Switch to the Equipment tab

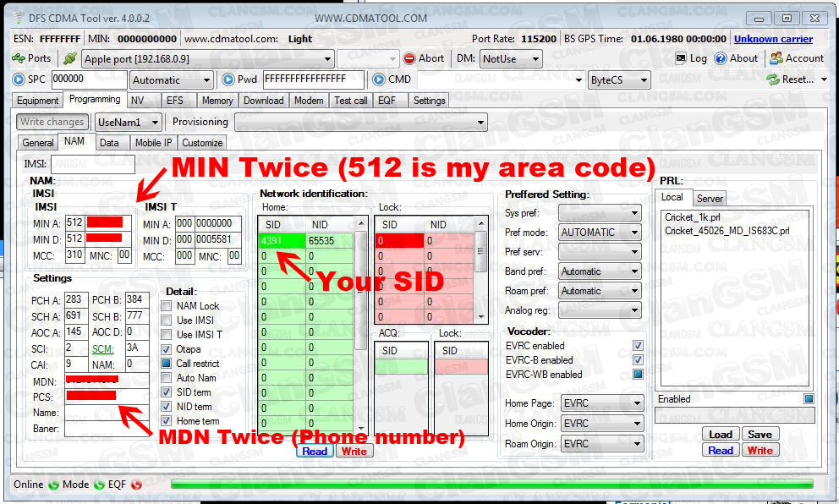(x=38, y=101)
